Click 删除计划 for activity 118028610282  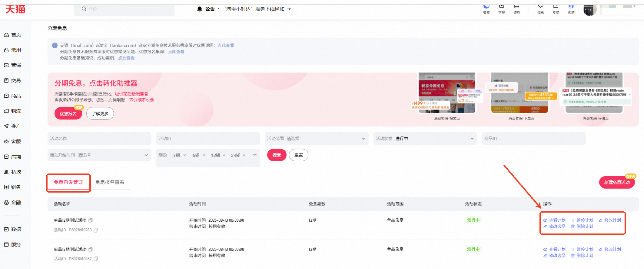(x=582, y=256)
